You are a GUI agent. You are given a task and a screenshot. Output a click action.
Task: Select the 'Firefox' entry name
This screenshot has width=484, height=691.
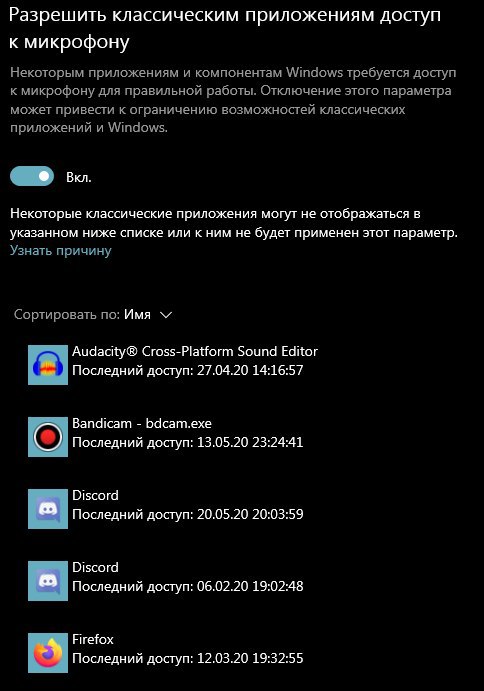coord(93,639)
